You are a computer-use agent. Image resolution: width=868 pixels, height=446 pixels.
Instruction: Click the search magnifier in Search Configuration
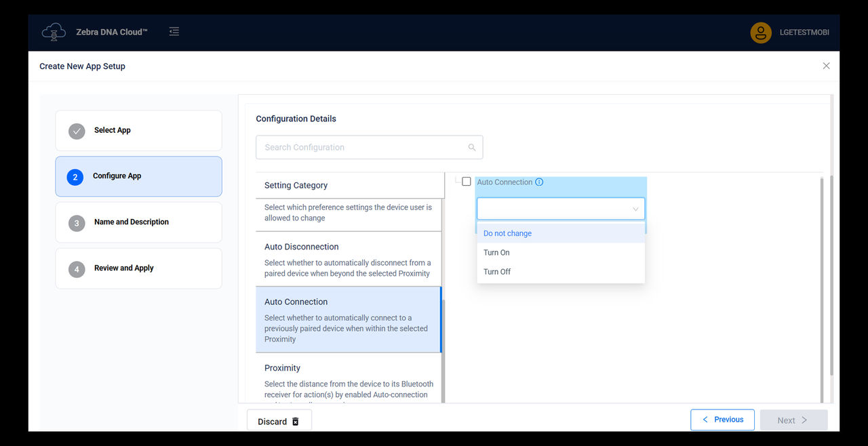point(472,147)
